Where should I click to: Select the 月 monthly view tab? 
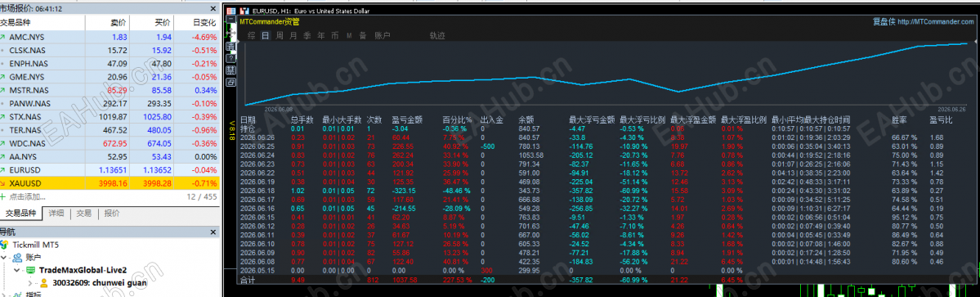coord(293,36)
